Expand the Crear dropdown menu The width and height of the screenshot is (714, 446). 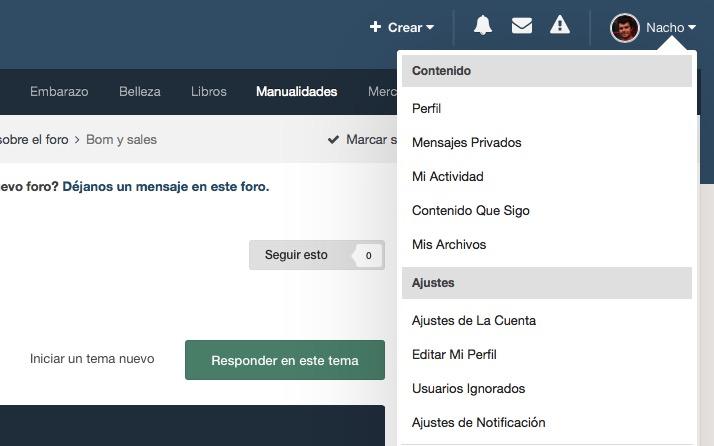point(402,27)
